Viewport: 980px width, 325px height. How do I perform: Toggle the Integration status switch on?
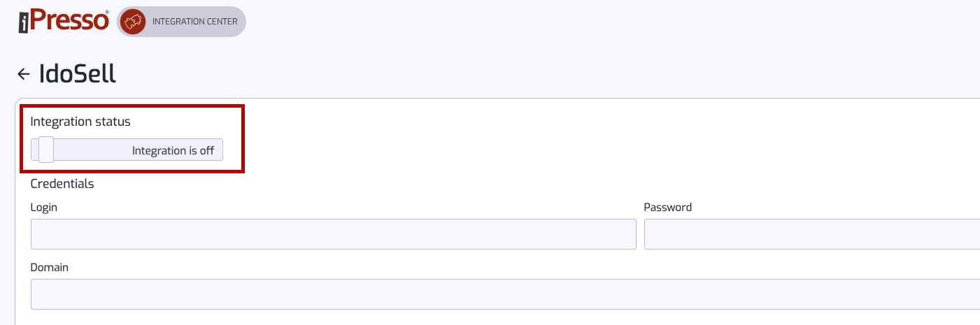(127, 150)
